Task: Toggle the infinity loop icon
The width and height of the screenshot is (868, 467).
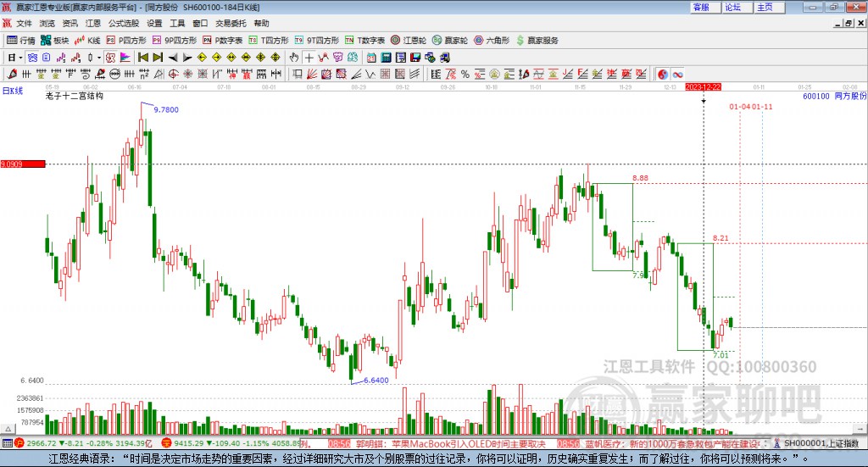Action: 677,74
